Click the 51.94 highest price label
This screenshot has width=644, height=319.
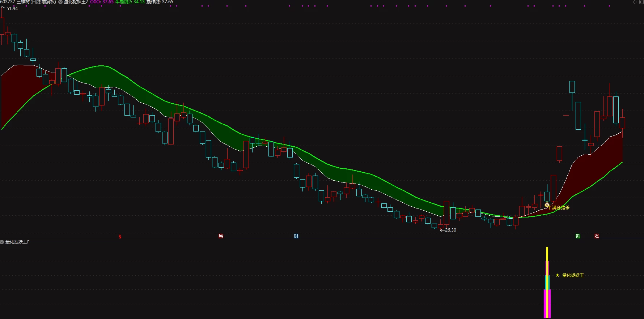[12, 9]
